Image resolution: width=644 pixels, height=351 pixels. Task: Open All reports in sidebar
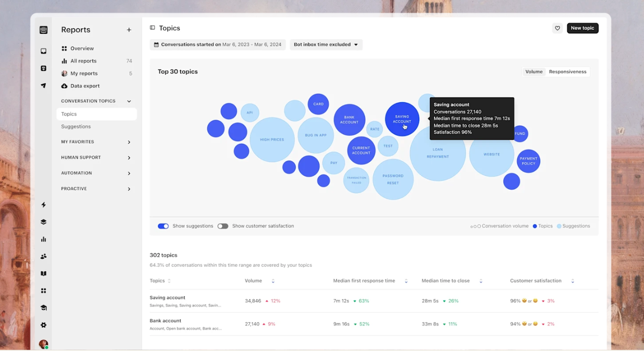coord(83,61)
